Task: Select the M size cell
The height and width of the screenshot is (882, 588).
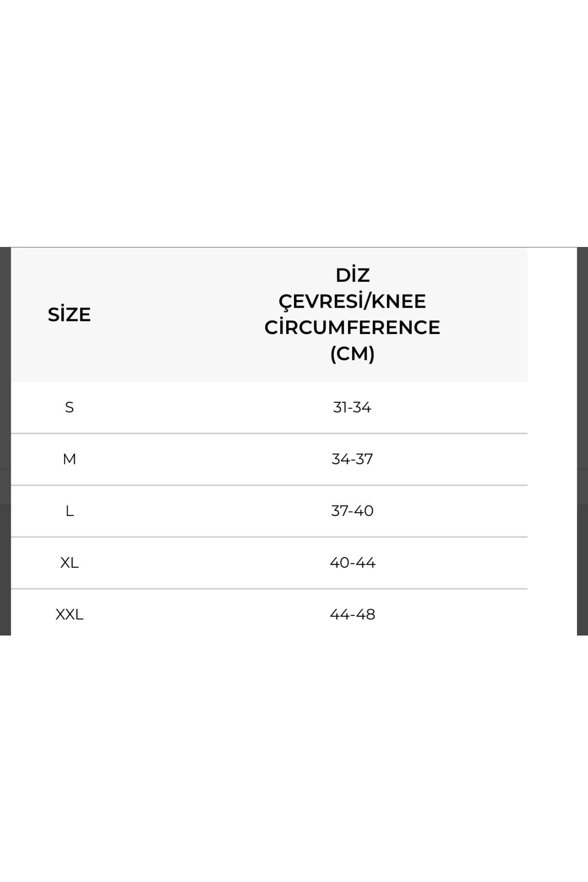Action: [69, 459]
